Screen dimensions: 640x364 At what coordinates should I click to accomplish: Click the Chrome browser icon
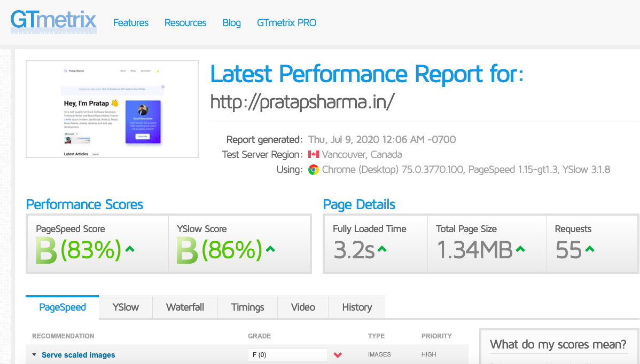314,170
